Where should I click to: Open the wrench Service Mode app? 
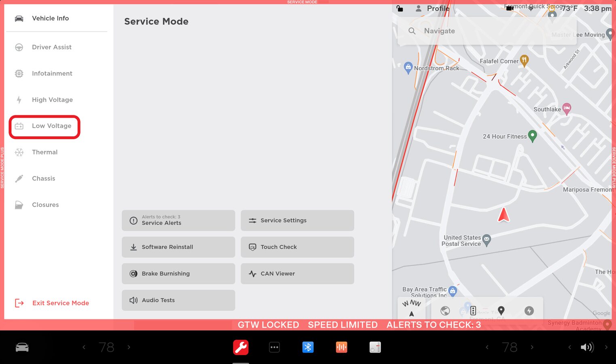pyautogui.click(x=241, y=347)
